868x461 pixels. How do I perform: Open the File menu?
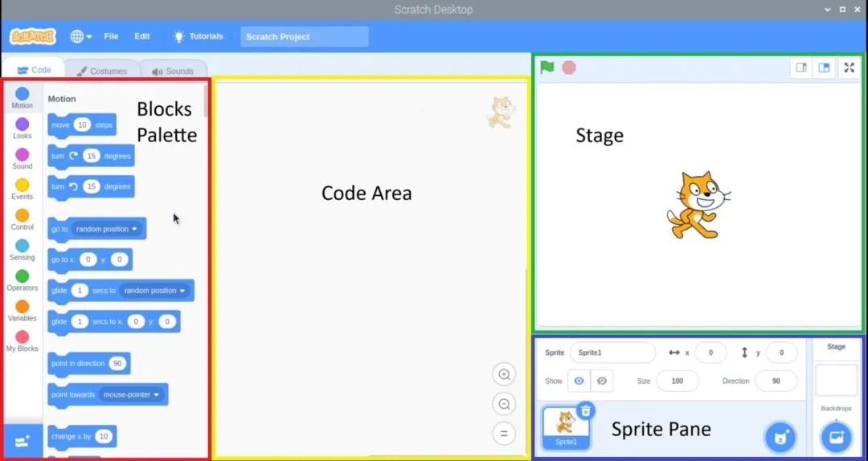pos(111,36)
